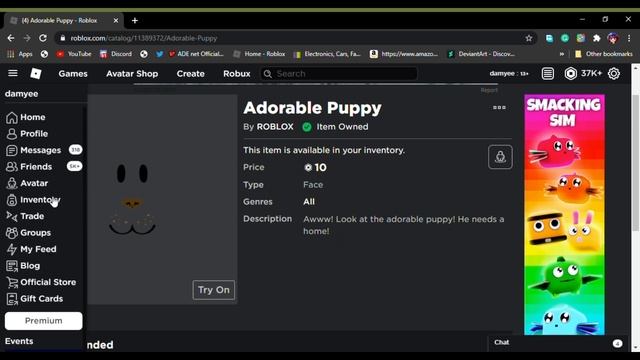Screen dimensions: 640x360
Task: Open the Twitter bird bookmark
Action: pyautogui.click(x=160, y=54)
